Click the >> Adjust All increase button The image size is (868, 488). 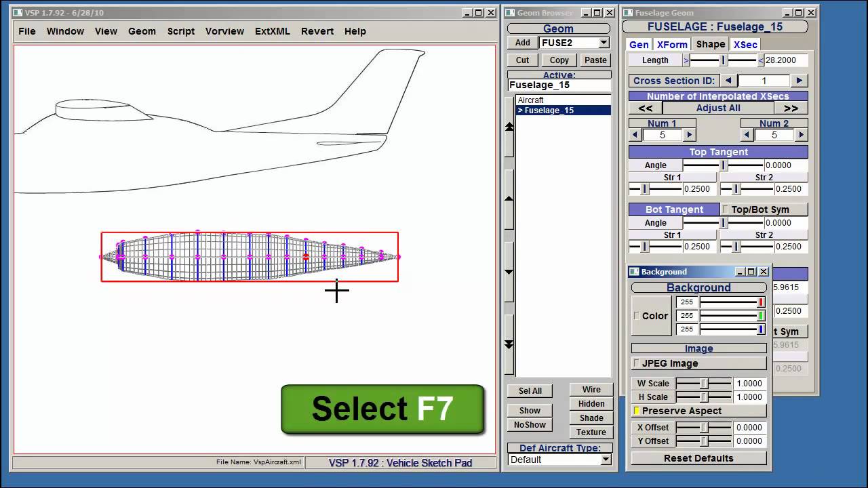click(x=791, y=108)
